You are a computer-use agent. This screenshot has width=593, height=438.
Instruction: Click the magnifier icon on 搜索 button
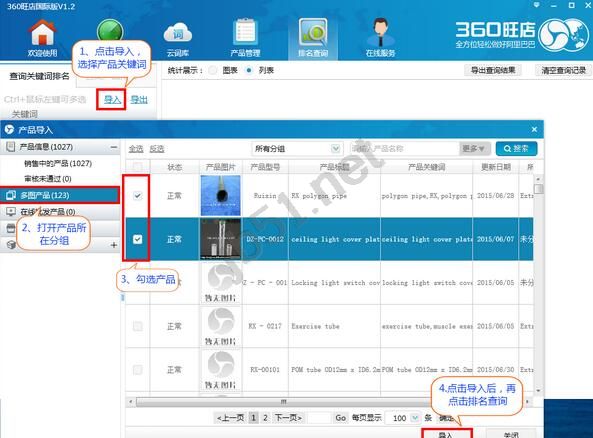[x=508, y=149]
